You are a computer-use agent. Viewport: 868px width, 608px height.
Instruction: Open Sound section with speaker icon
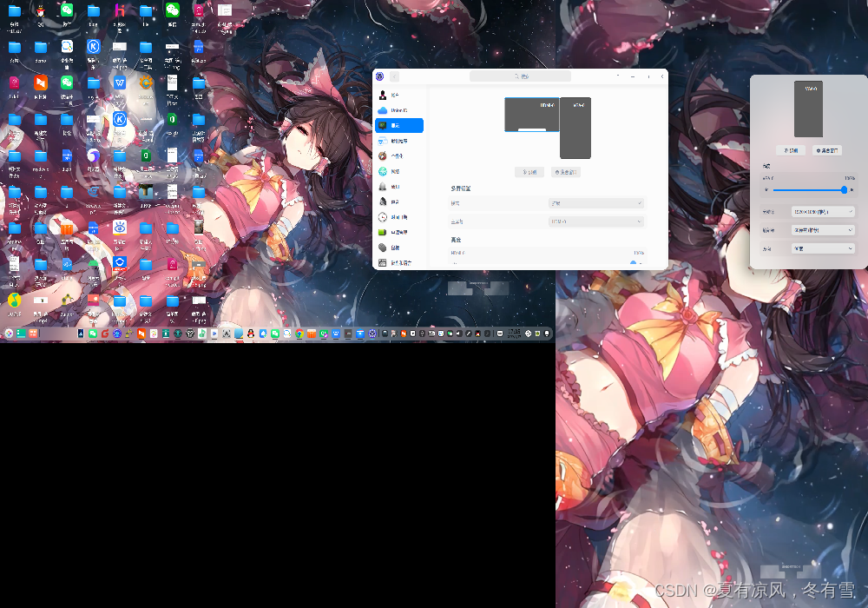(399, 202)
